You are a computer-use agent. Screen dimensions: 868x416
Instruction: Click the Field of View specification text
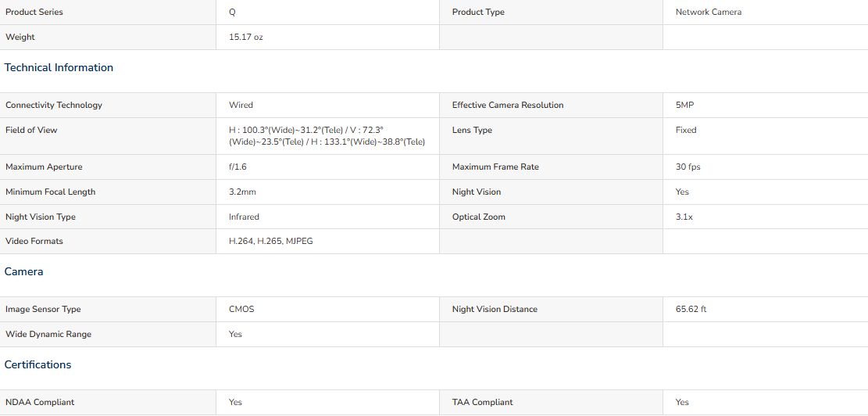327,136
